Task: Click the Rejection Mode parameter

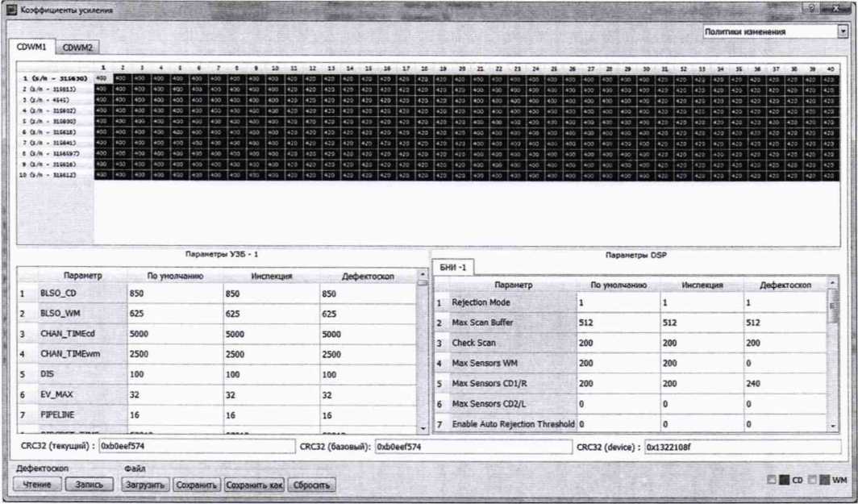Action: [513, 302]
